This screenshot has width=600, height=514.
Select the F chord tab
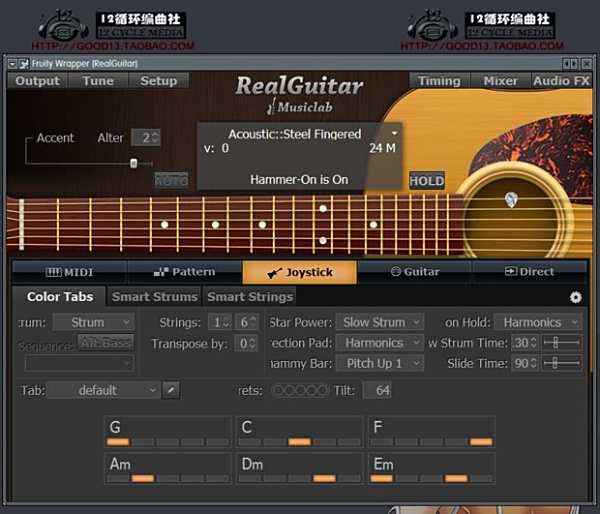pos(432,432)
